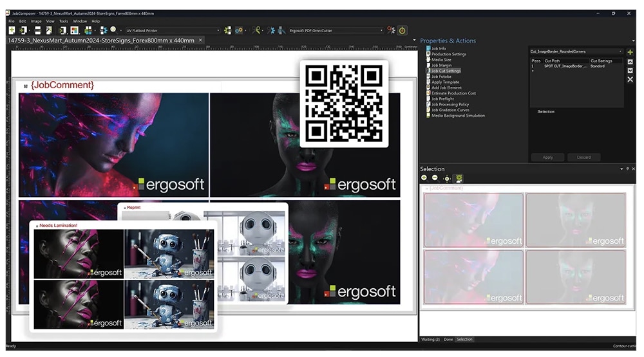The width and height of the screenshot is (644, 357).
Task: Open the Ergosoft PDF OmniCutter dropdown
Action: pyautogui.click(x=381, y=30)
